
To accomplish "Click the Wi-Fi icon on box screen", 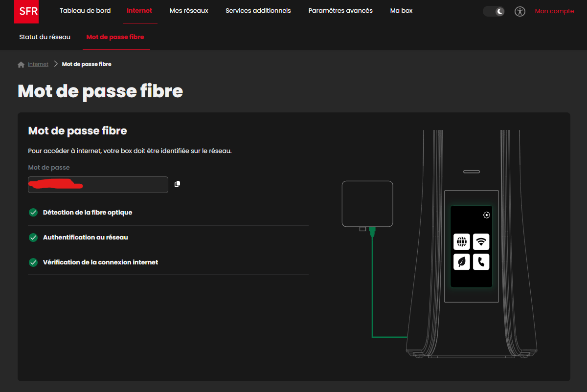I will click(481, 241).
